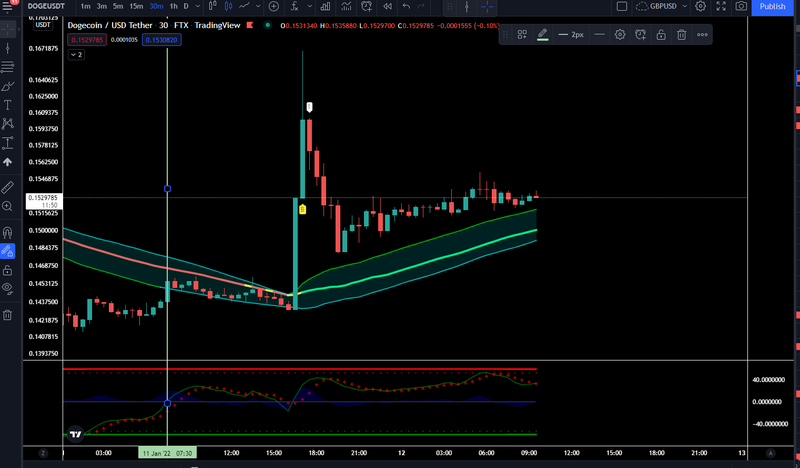800x468 pixels.
Task: Click the blue Publish button
Action: click(772, 7)
